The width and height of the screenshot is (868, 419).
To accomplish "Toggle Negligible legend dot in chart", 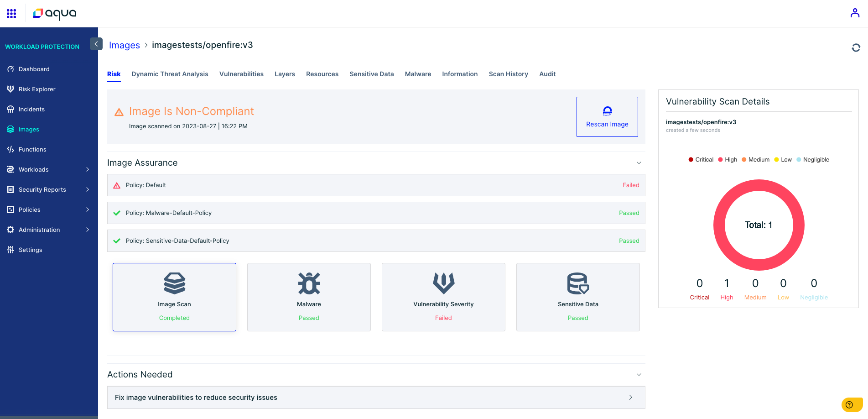I will pos(799,160).
